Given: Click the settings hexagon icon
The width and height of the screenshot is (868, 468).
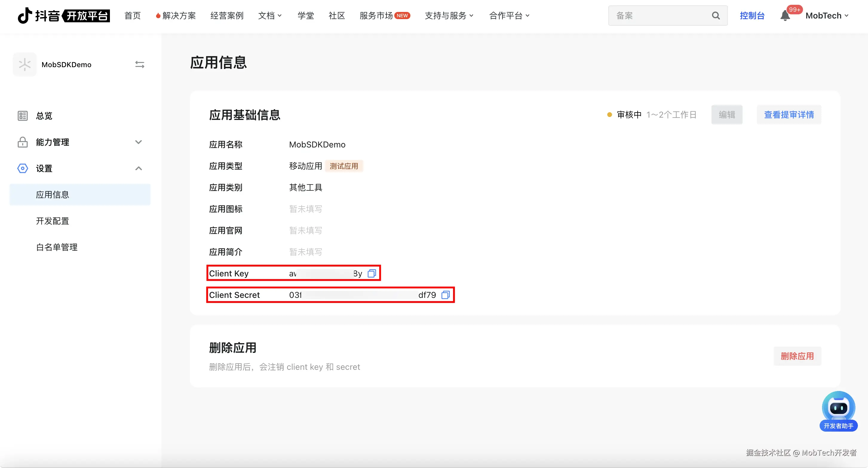Looking at the screenshot, I should tap(23, 168).
